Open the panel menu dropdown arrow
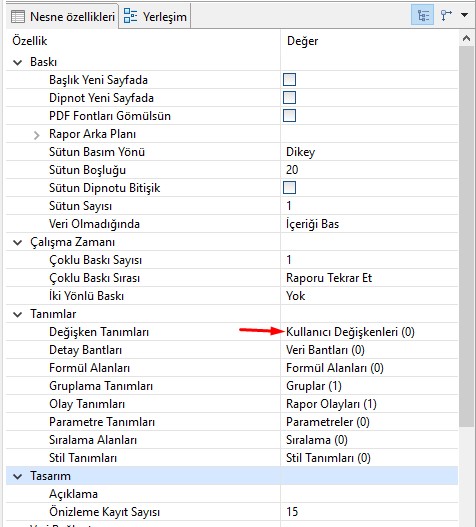 pyautogui.click(x=465, y=15)
